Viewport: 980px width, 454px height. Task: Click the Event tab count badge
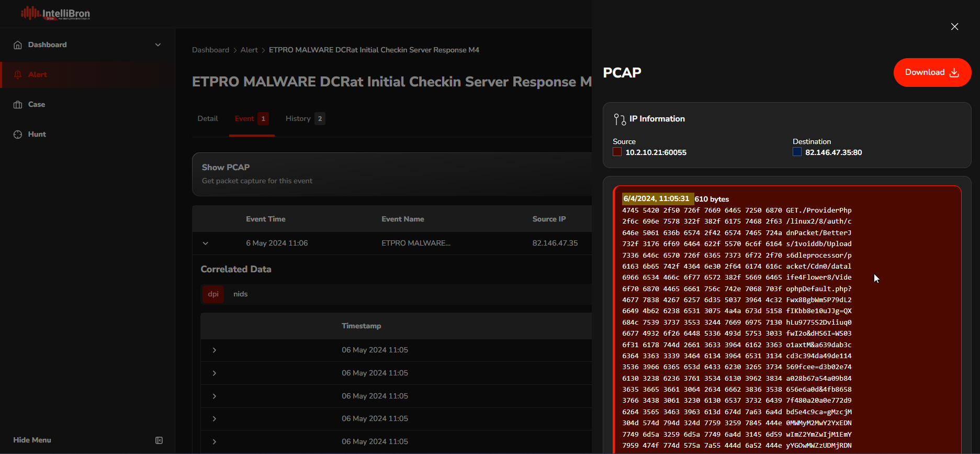click(263, 119)
